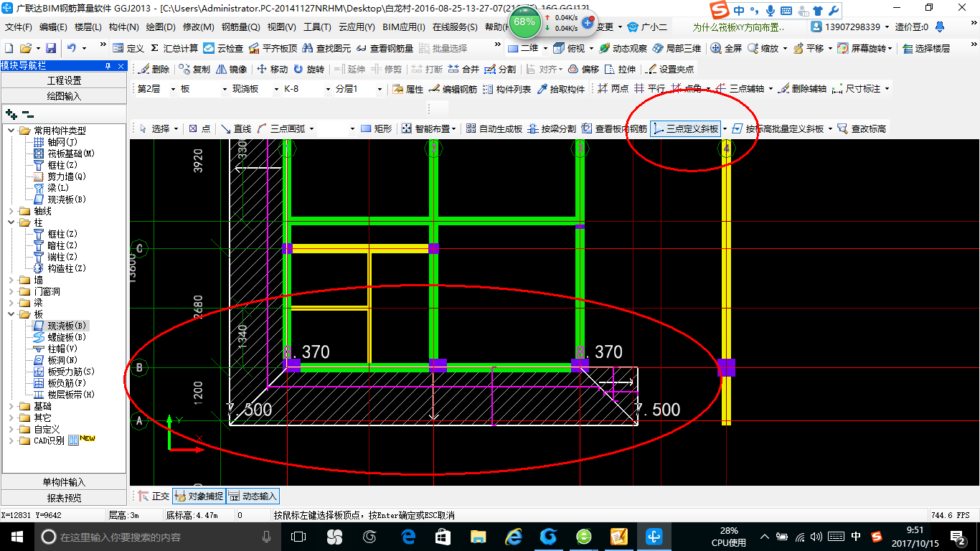Open the 分层1 layer dropdown
The width and height of the screenshot is (980, 551).
coord(380,89)
